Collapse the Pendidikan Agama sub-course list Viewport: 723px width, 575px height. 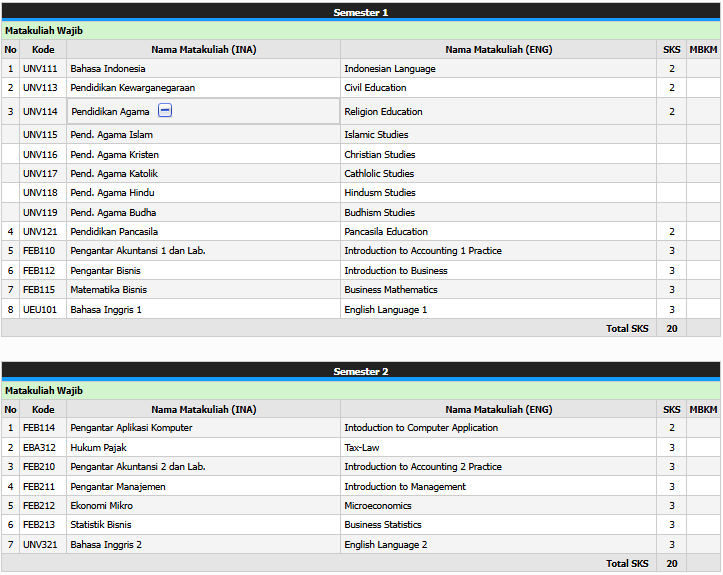click(165, 111)
